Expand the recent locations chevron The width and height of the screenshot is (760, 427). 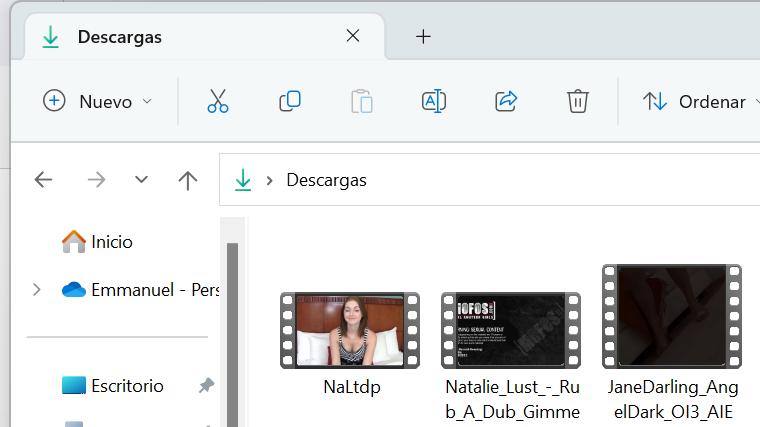[x=141, y=180]
